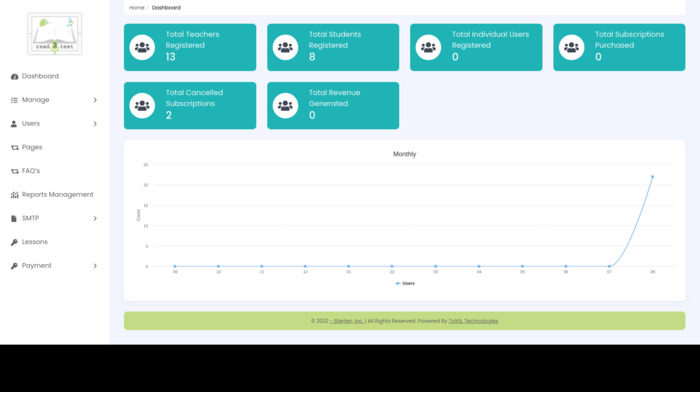Go to Home breadcrumb link

pyautogui.click(x=137, y=8)
